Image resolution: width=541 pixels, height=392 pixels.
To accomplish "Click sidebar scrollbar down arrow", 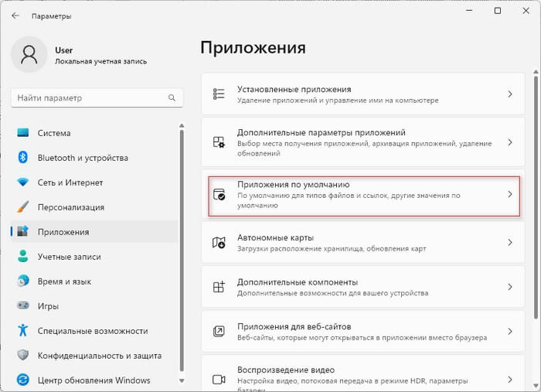I will 182,380.
